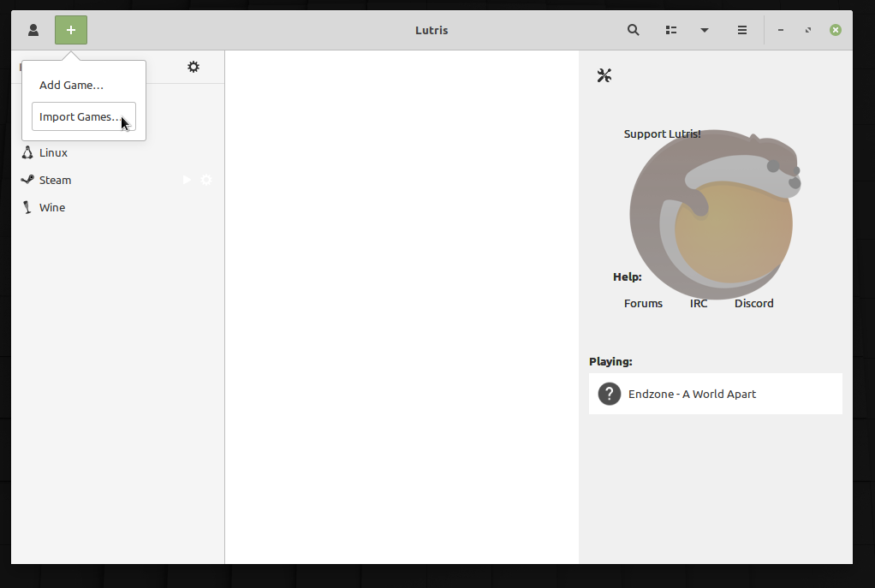Close the Lutris window
Screen dimensions: 875x588
point(836,30)
